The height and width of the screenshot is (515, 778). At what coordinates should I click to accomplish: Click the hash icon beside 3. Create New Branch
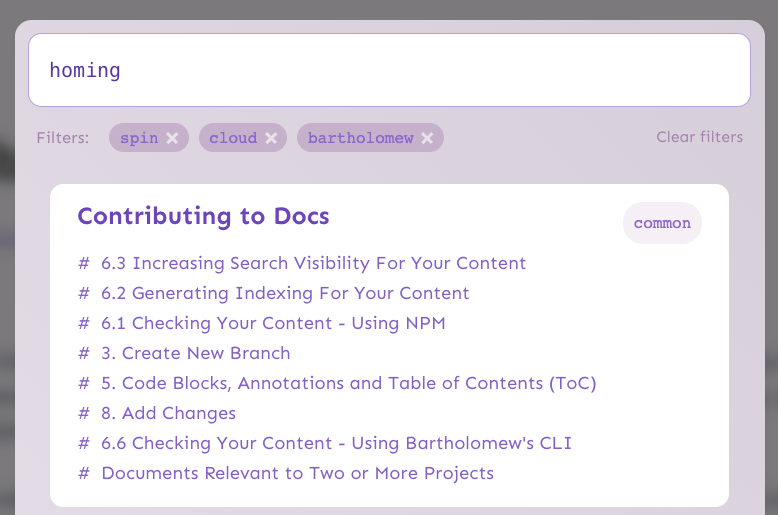(84, 354)
